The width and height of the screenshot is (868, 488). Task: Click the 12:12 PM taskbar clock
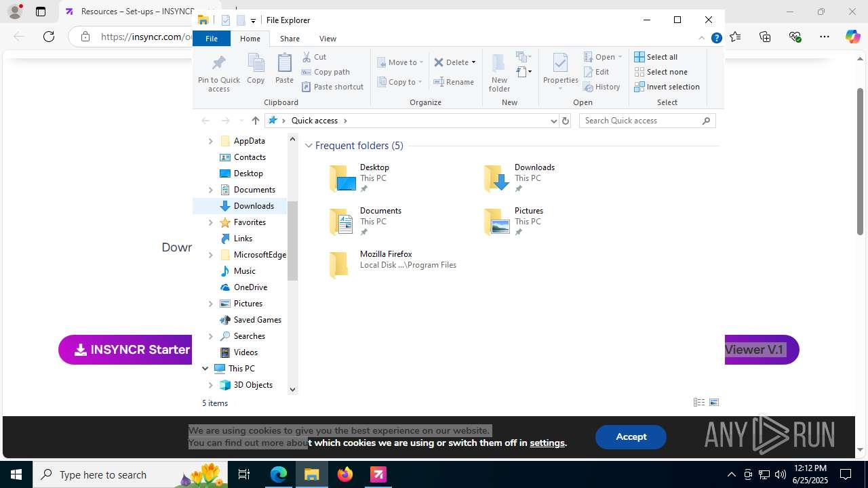(x=810, y=474)
